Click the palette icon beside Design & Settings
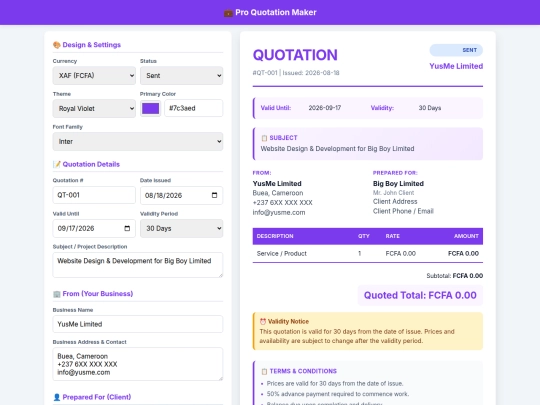The width and height of the screenshot is (540, 405). [56, 45]
